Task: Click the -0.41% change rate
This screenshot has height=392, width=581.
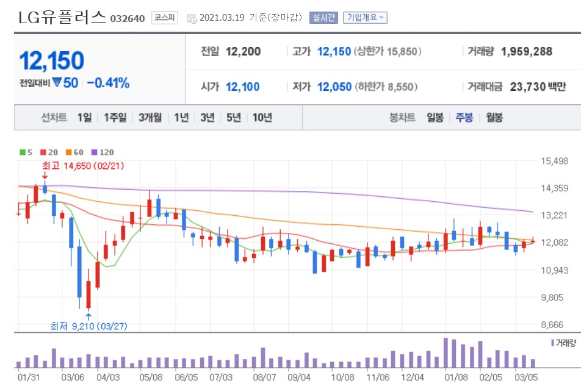Action: click(108, 83)
